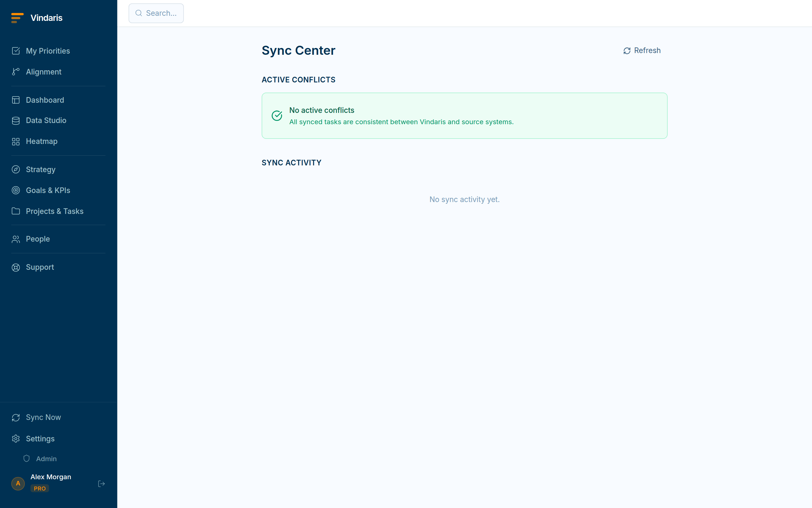The height and width of the screenshot is (508, 812).
Task: Click the 'No sync activity yet.' text
Action: [x=464, y=200]
